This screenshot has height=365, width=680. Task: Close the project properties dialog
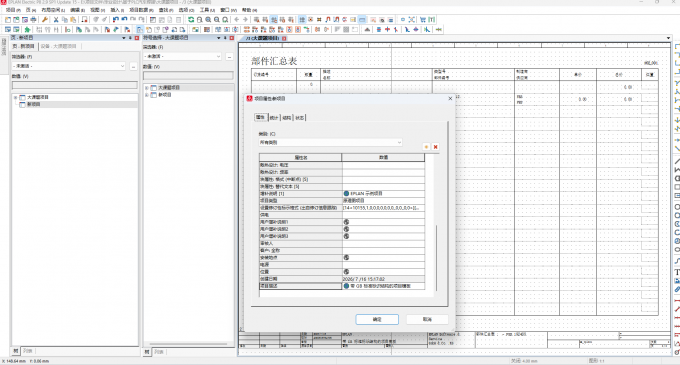(450, 98)
